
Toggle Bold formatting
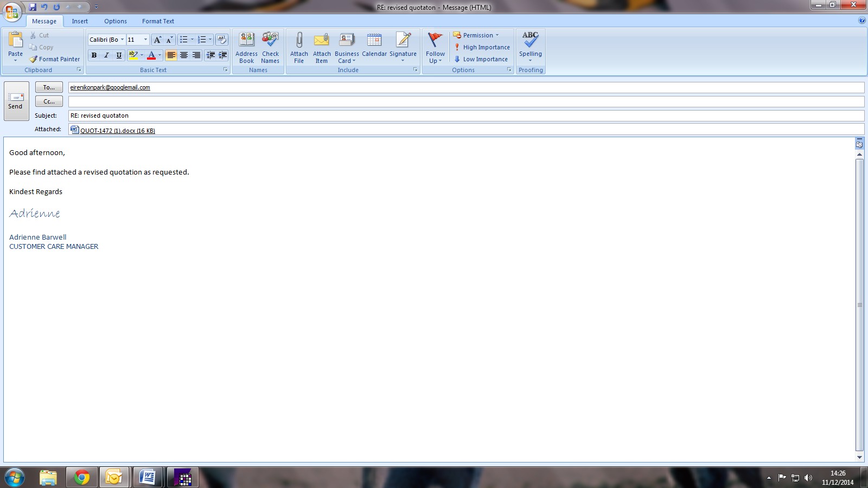coord(94,55)
